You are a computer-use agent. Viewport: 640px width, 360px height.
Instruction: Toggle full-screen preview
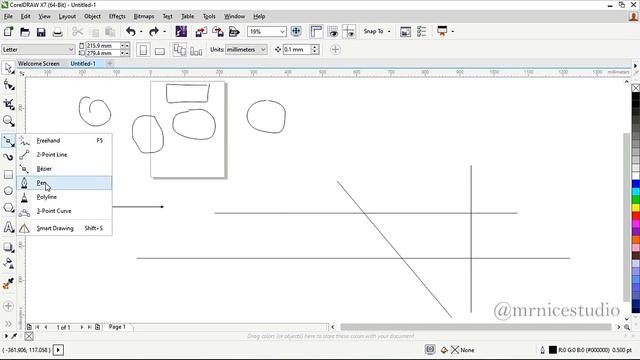(x=296, y=31)
